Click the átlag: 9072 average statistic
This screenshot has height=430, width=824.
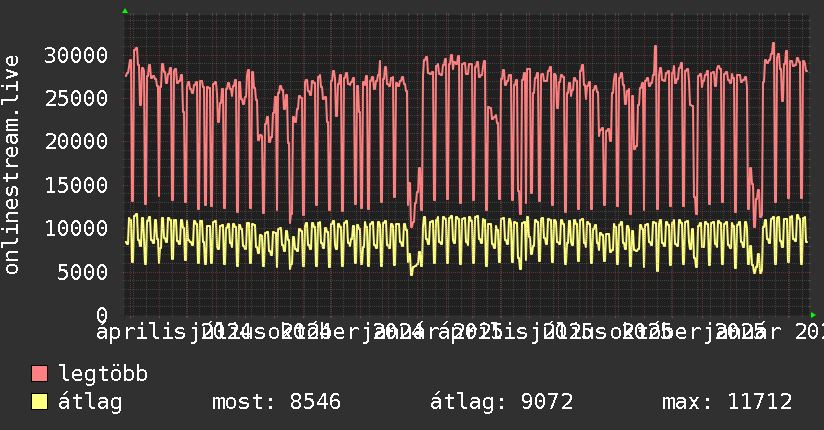tap(501, 402)
